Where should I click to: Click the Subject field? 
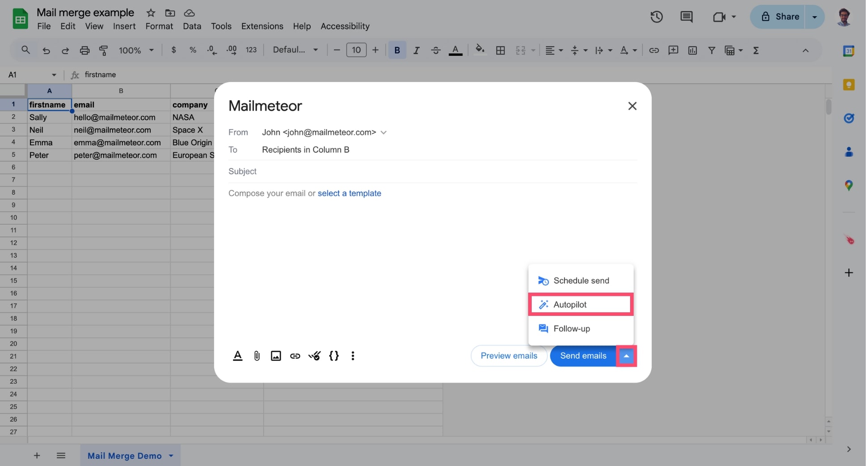click(x=432, y=172)
